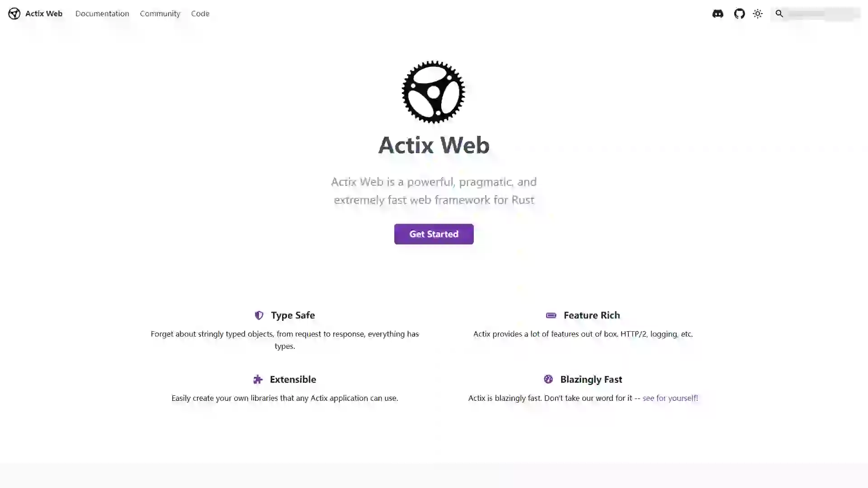The image size is (868, 488).
Task: Open the GitHub repository icon
Action: pyautogui.click(x=739, y=14)
